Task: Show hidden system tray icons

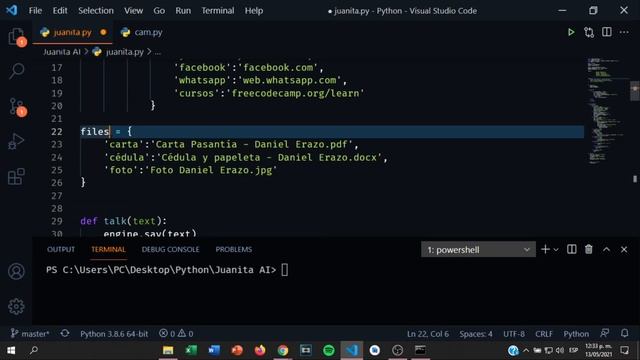Action: coord(526,350)
